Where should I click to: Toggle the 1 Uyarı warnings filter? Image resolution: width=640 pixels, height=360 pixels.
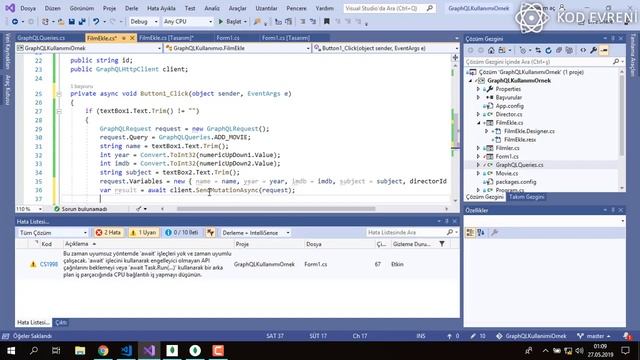(143, 233)
